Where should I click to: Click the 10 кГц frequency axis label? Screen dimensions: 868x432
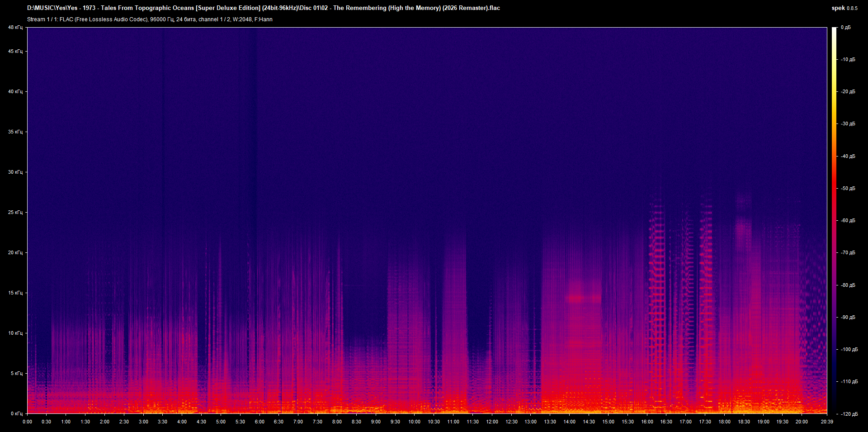15,333
